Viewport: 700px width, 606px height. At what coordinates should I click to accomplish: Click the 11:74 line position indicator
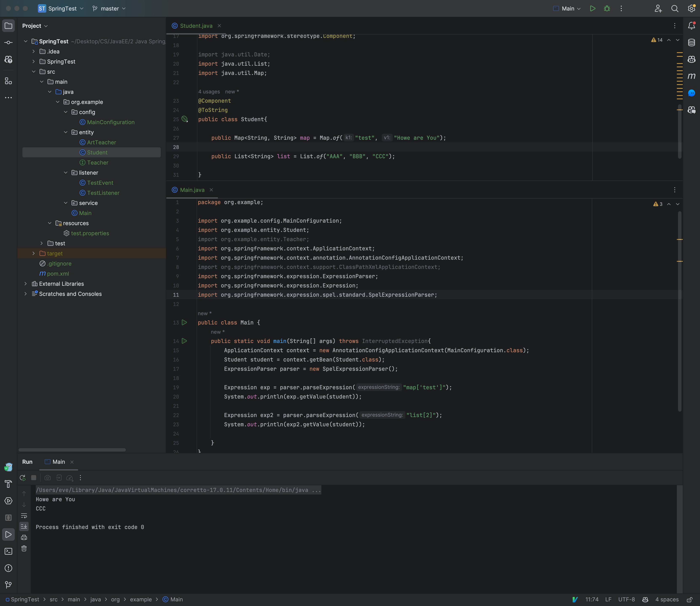(592, 599)
